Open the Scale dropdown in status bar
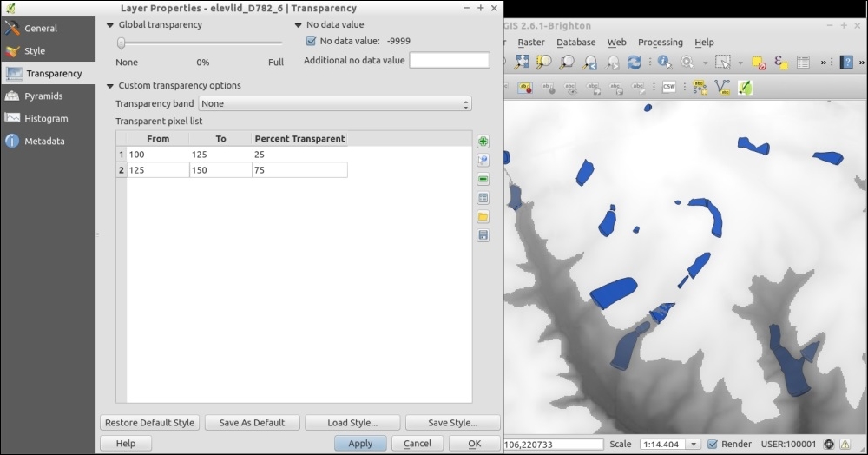 click(693, 444)
